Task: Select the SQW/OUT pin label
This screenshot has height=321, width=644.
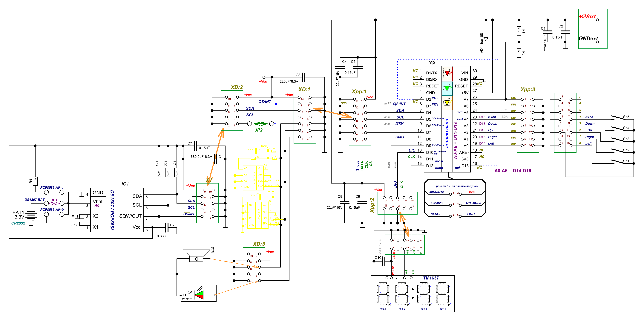Action: click(x=130, y=216)
